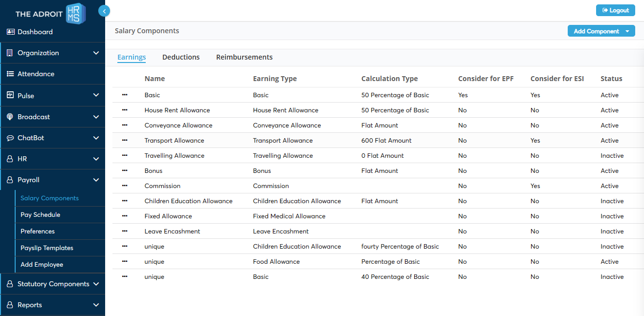Image resolution: width=644 pixels, height=316 pixels.
Task: Expand the Pulse menu chevron
Action: point(96,95)
